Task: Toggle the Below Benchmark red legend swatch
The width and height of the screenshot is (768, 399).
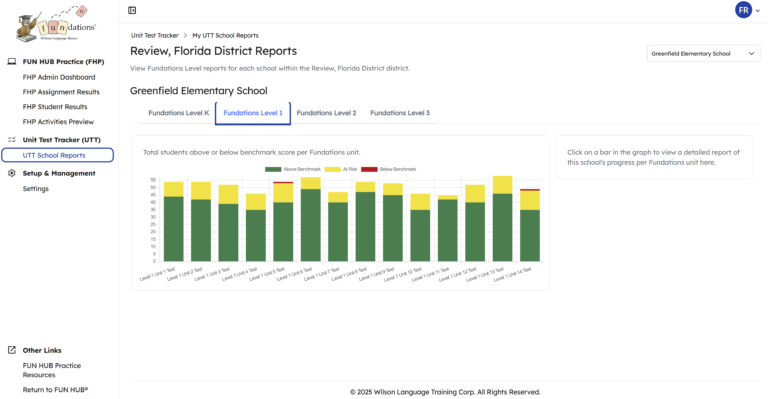Action: click(369, 169)
